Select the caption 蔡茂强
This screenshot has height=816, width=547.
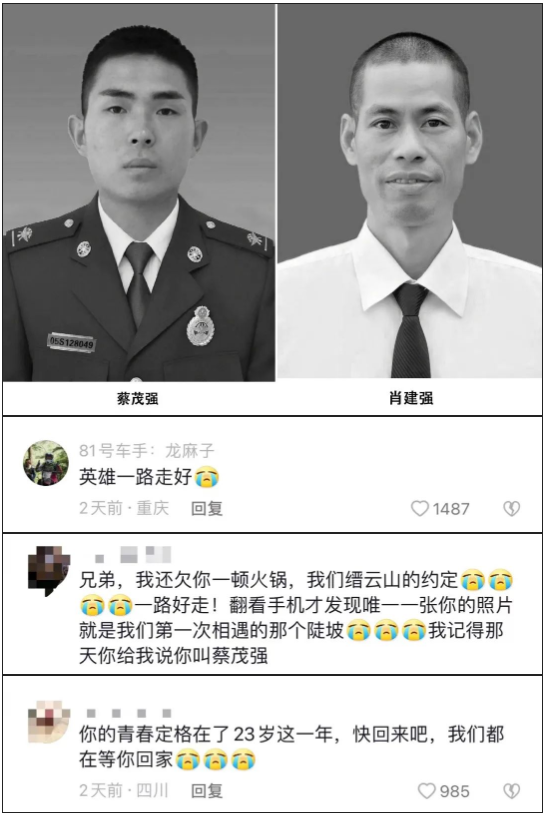point(137,399)
